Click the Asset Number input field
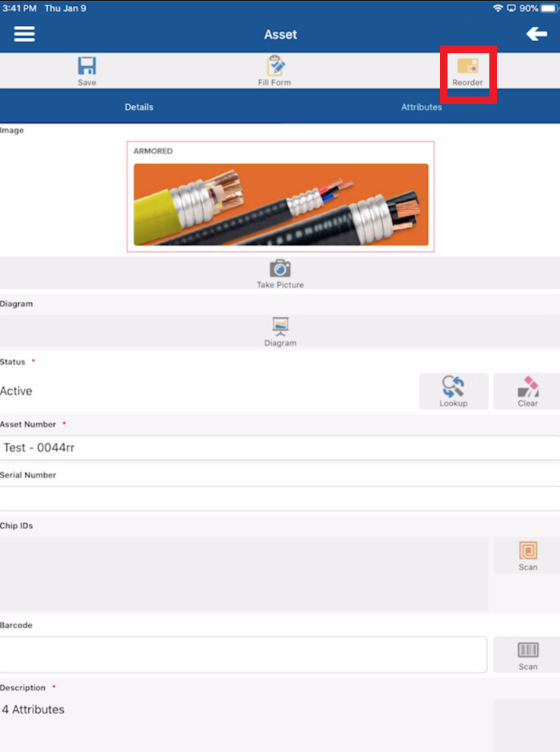Image resolution: width=560 pixels, height=752 pixels. point(280,447)
